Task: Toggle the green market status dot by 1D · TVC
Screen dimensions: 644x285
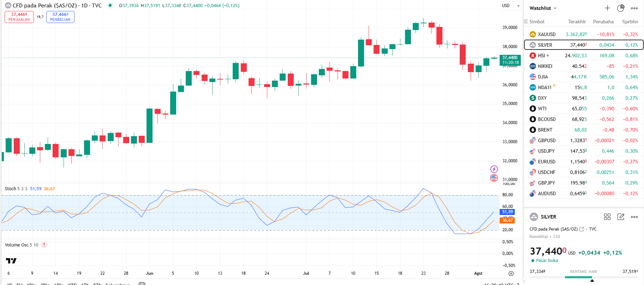Action: [x=110, y=5]
